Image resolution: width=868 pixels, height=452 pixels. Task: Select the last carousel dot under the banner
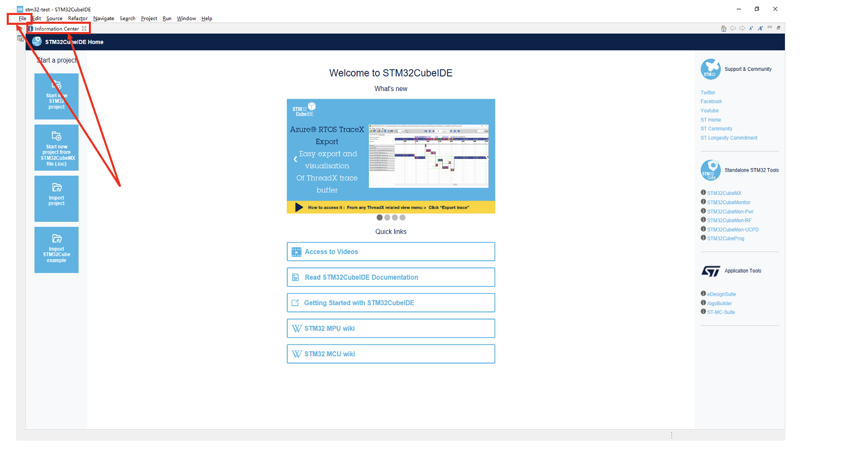click(402, 218)
